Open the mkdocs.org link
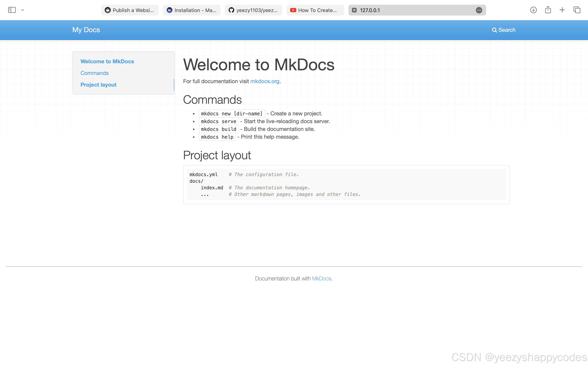This screenshot has width=588, height=367. coord(265,81)
